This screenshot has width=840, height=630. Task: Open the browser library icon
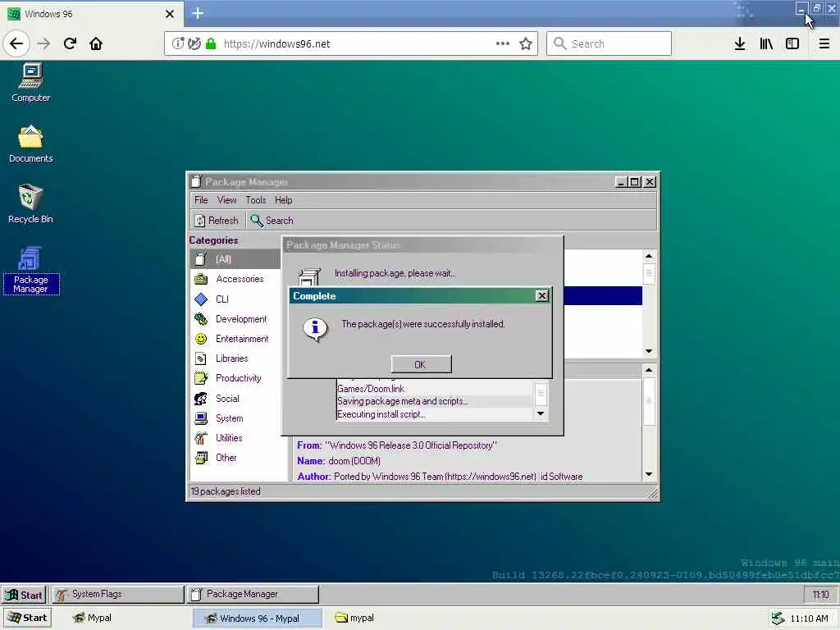point(766,43)
